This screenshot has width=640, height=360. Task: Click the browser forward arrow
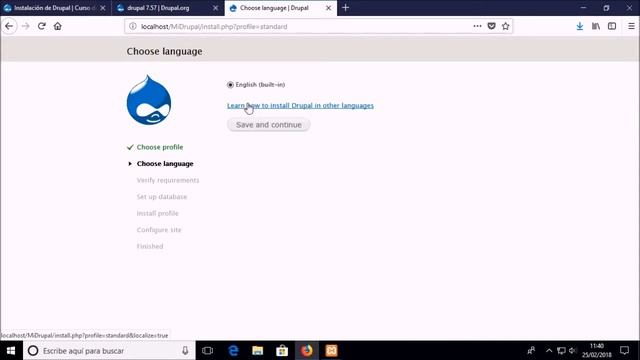point(25,26)
